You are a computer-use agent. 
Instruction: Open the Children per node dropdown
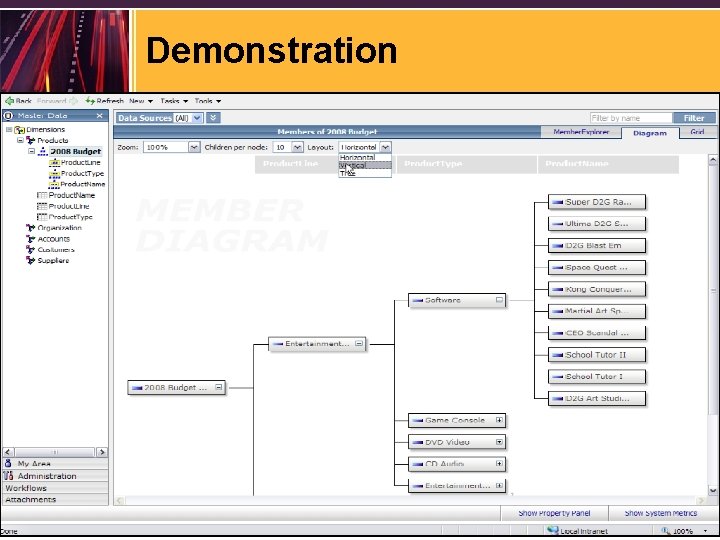pyautogui.click(x=298, y=147)
